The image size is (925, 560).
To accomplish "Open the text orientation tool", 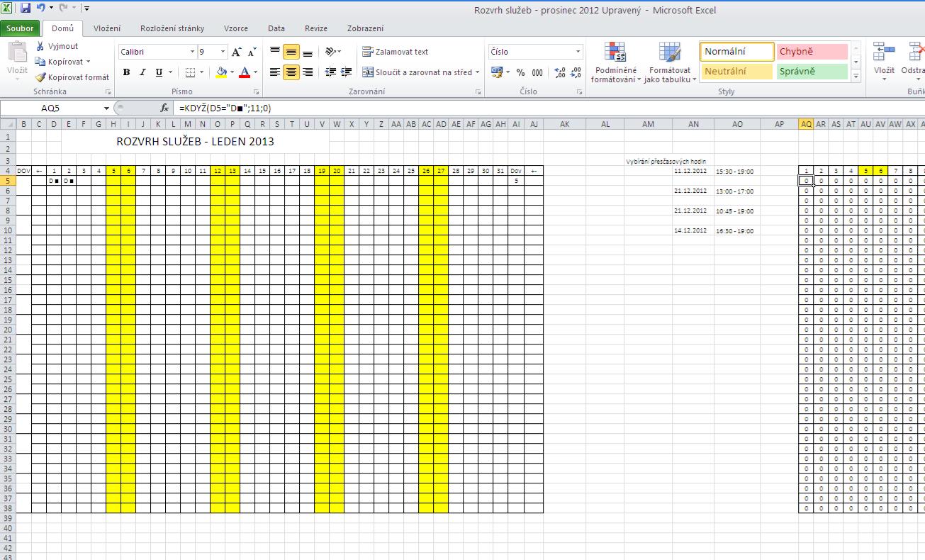I will [x=332, y=52].
